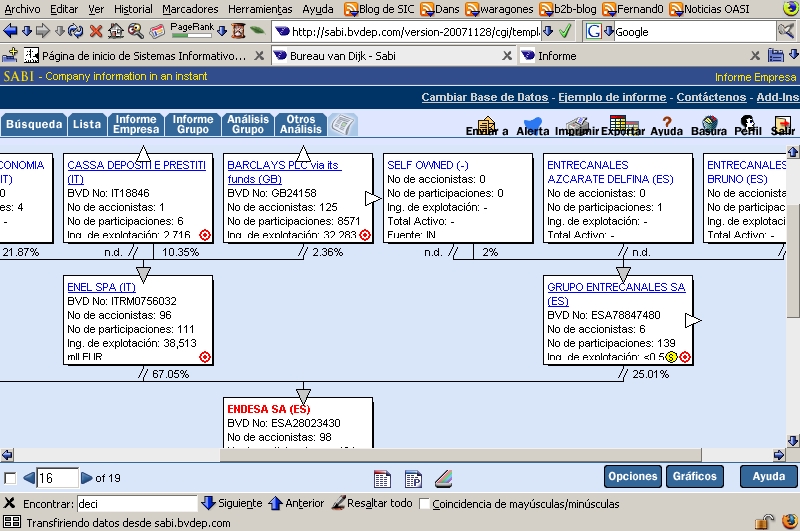Expand the shareholders above BARCLAYS PLC
Image resolution: width=800 pixels, height=531 pixels.
pos(303,154)
